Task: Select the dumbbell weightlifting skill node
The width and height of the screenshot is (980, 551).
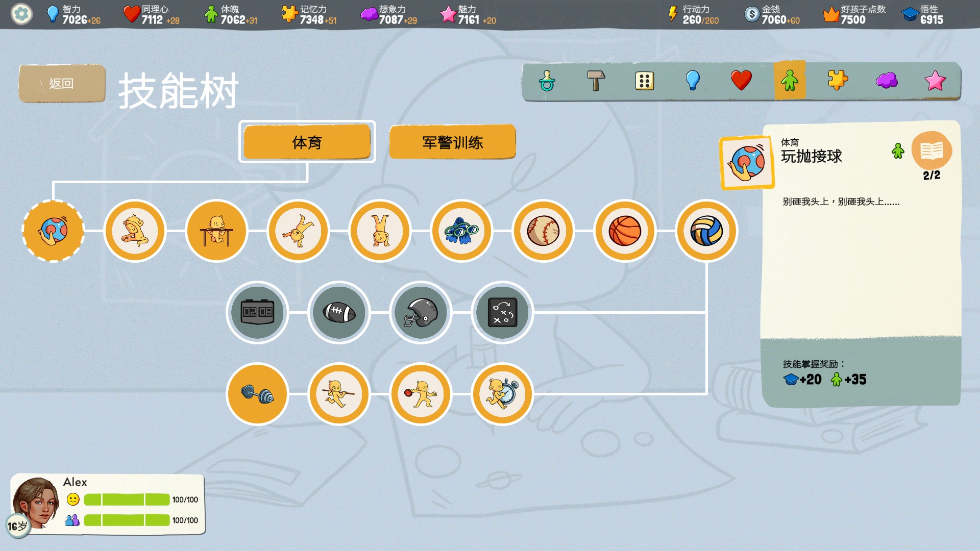Action: (257, 394)
